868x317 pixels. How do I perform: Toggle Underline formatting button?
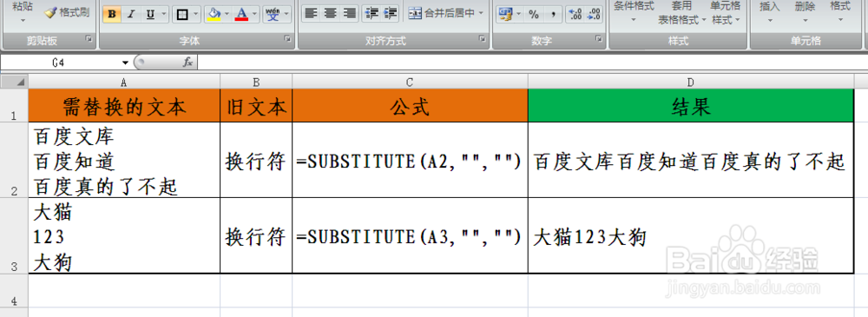(x=150, y=15)
